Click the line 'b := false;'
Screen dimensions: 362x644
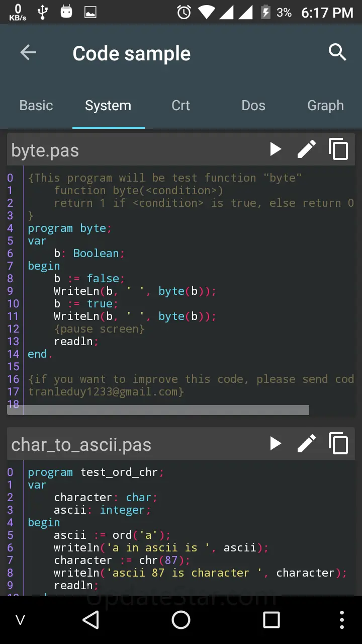coord(89,279)
